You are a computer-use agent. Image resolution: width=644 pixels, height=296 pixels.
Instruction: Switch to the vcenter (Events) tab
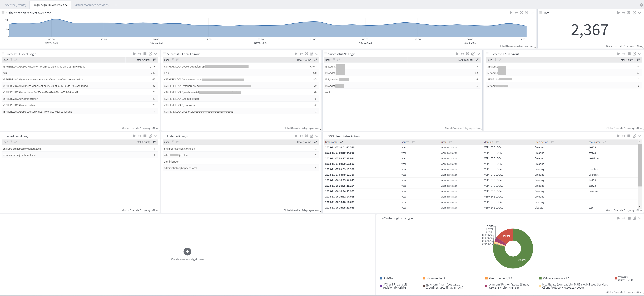pyautogui.click(x=16, y=5)
